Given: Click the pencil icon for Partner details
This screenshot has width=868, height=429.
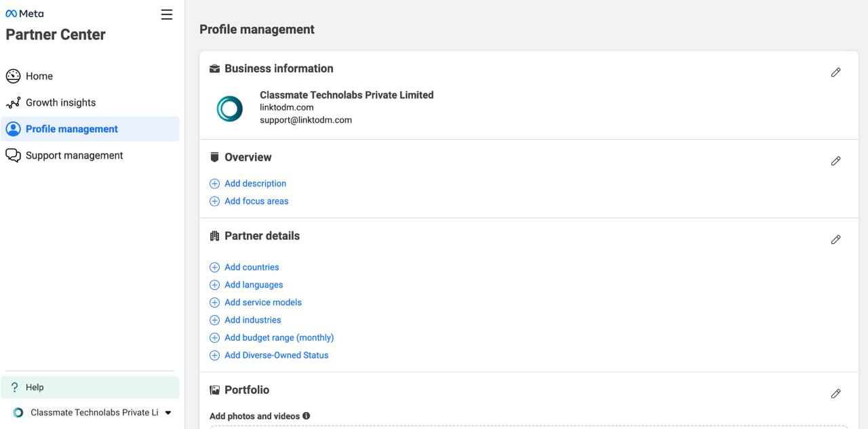Looking at the screenshot, I should 835,239.
